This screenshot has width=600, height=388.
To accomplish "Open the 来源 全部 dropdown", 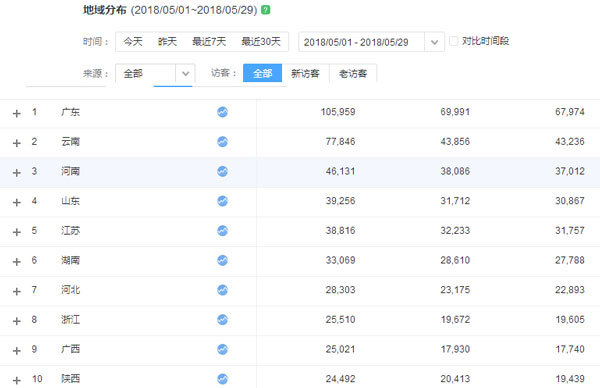I will tap(155, 73).
